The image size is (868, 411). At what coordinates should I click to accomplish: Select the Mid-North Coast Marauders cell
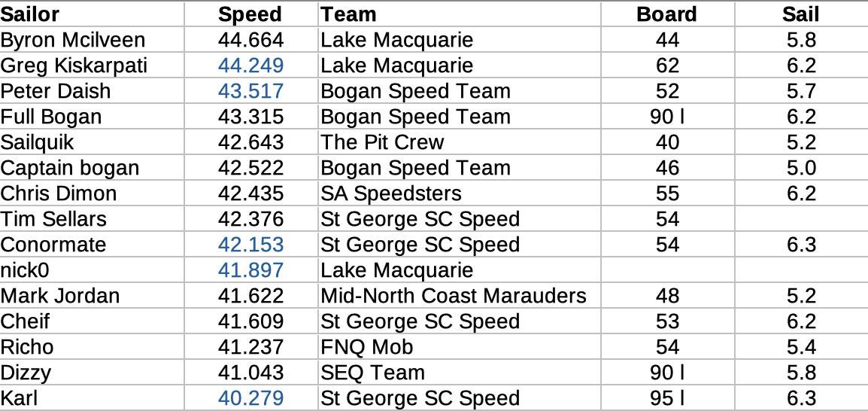pos(454,296)
